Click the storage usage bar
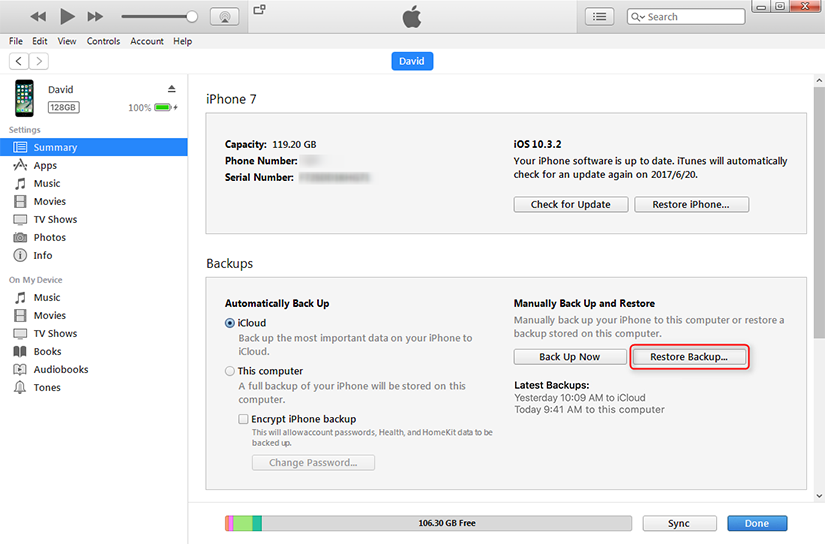825x544 pixels. pos(428,523)
